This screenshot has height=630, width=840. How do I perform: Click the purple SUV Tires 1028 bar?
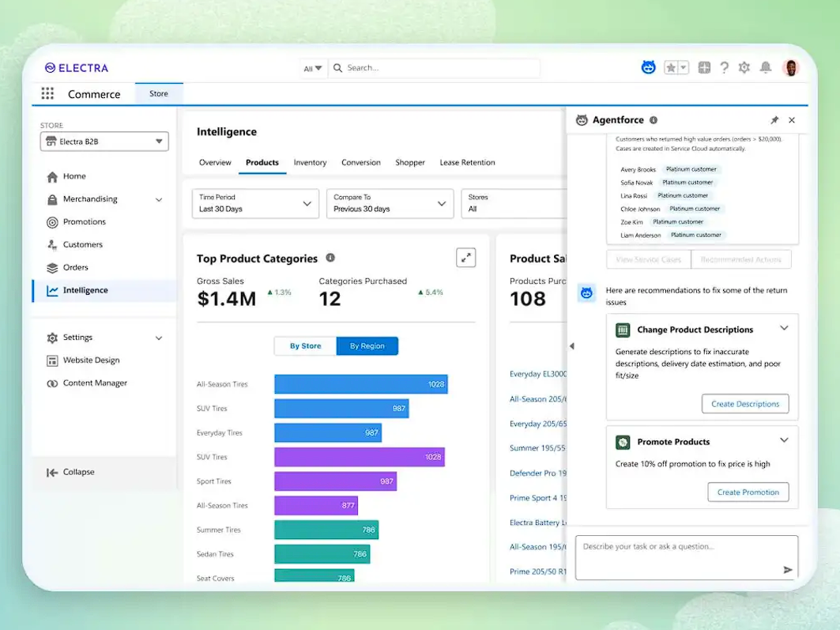[360, 457]
